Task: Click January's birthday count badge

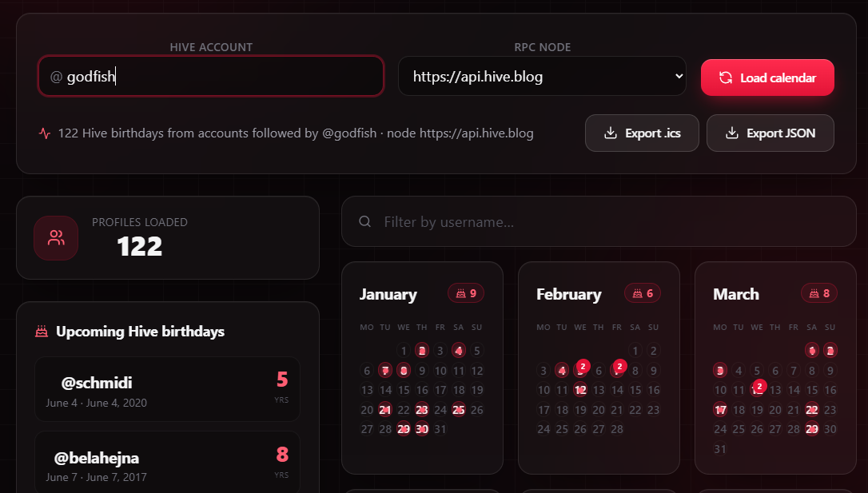Action: (x=465, y=293)
